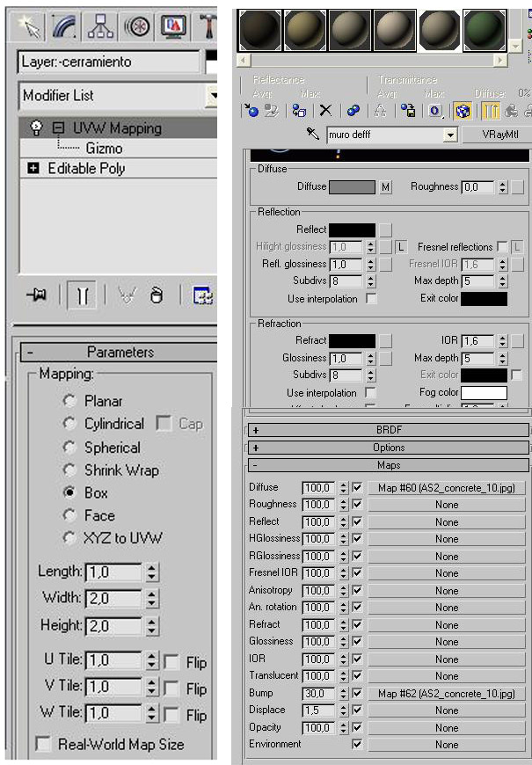Click Make Unique icon
Image resolution: width=532 pixels, height=765 pixels.
tap(380, 110)
